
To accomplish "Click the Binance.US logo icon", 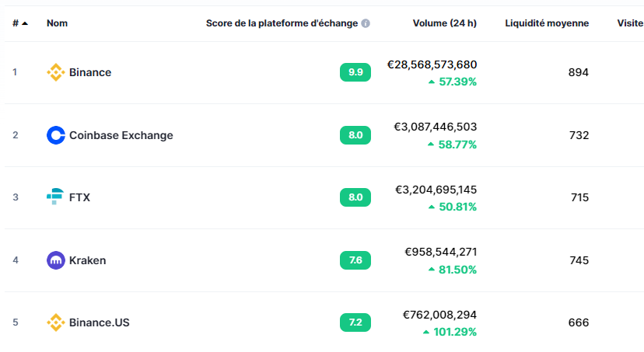I will point(56,322).
